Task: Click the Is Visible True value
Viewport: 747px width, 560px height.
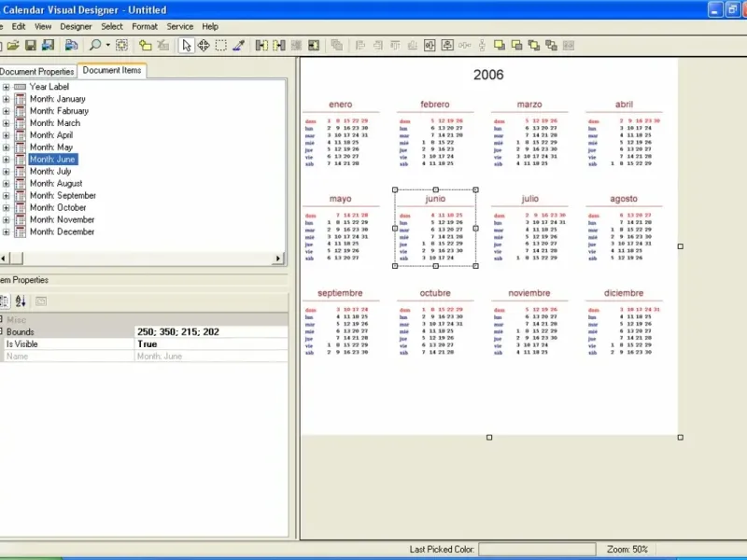Action: pos(211,343)
